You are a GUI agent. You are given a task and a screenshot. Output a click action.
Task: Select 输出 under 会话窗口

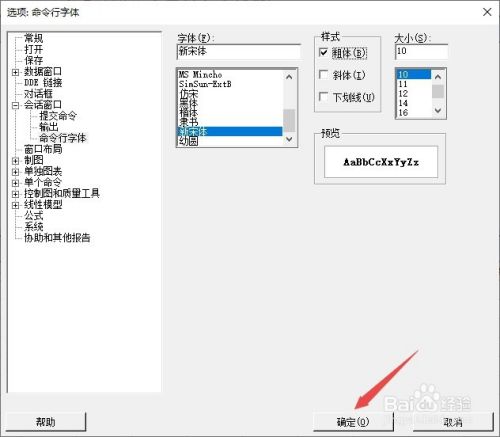coord(49,127)
